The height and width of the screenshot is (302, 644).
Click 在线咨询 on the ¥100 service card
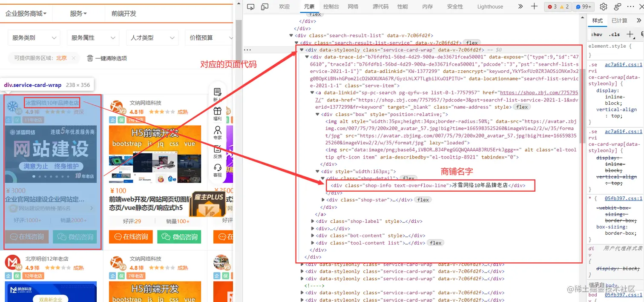131,237
